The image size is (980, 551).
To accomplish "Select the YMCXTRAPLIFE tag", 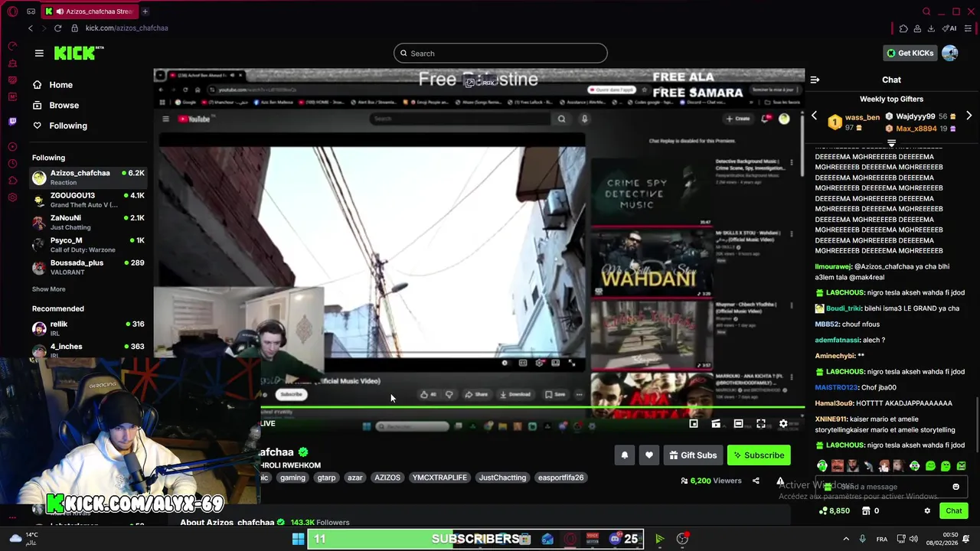I will click(x=439, y=478).
